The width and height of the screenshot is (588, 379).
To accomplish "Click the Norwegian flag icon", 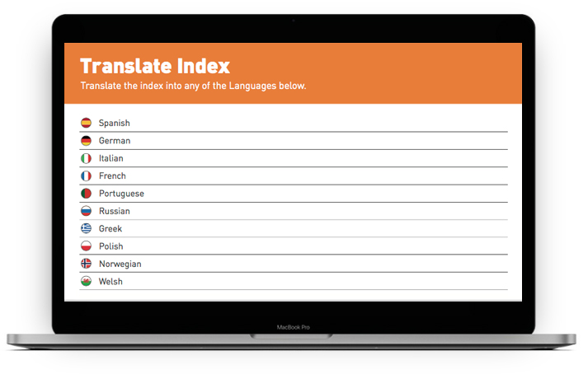I will tap(86, 264).
